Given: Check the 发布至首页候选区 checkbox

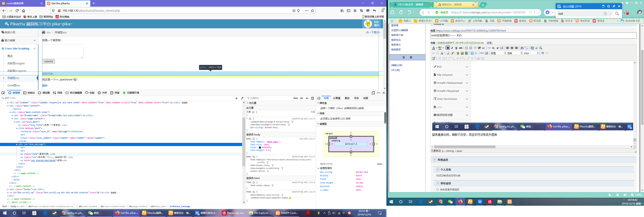Looking at the screenshot, I should 438,189.
